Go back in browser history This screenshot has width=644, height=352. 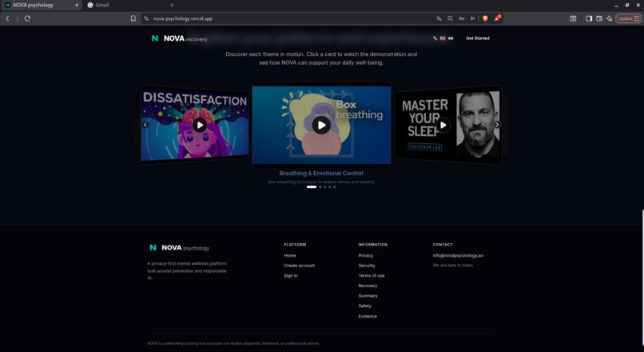tap(7, 18)
